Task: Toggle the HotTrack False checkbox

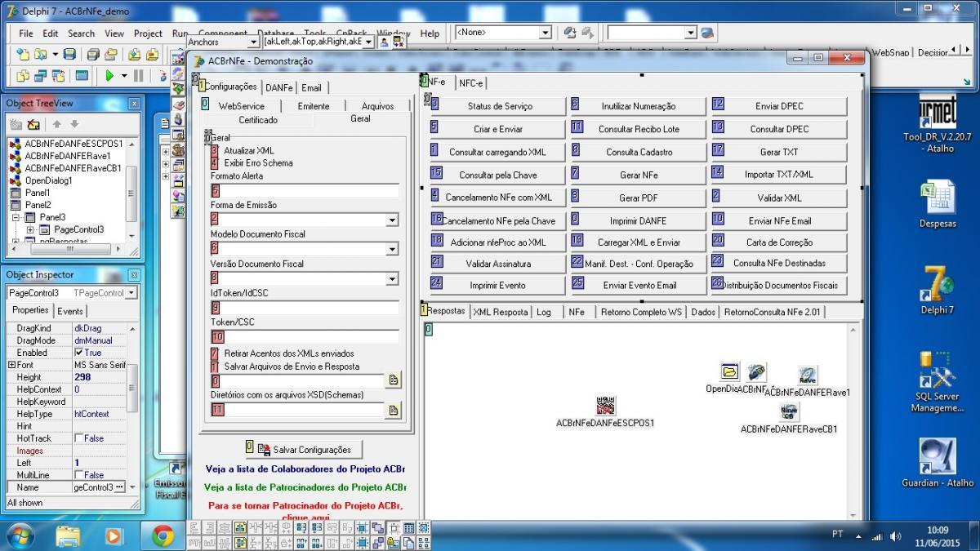Action: [79, 438]
